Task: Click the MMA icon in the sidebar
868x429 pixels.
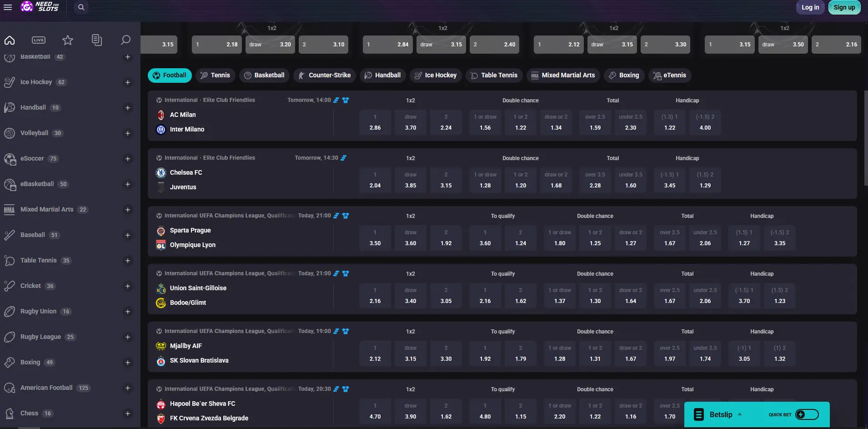Action: (x=10, y=210)
